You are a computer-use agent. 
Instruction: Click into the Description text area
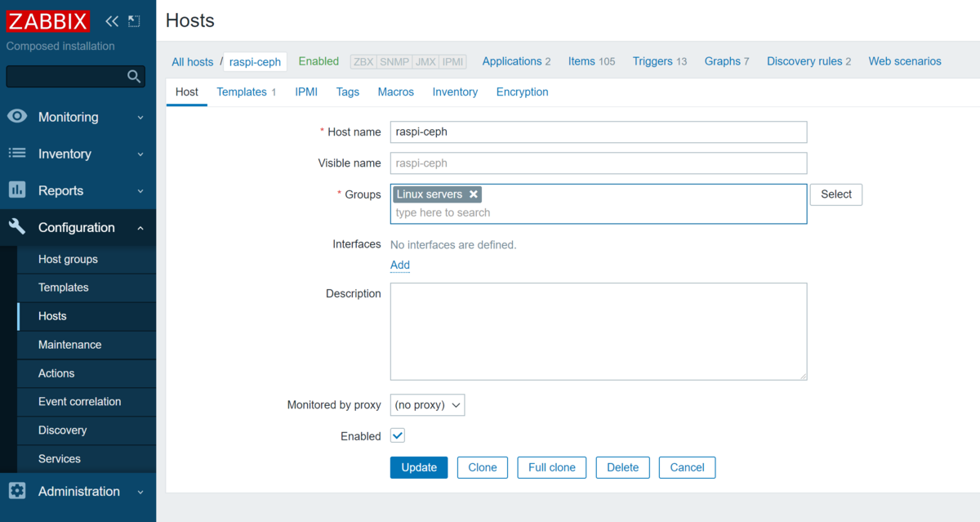[598, 331]
